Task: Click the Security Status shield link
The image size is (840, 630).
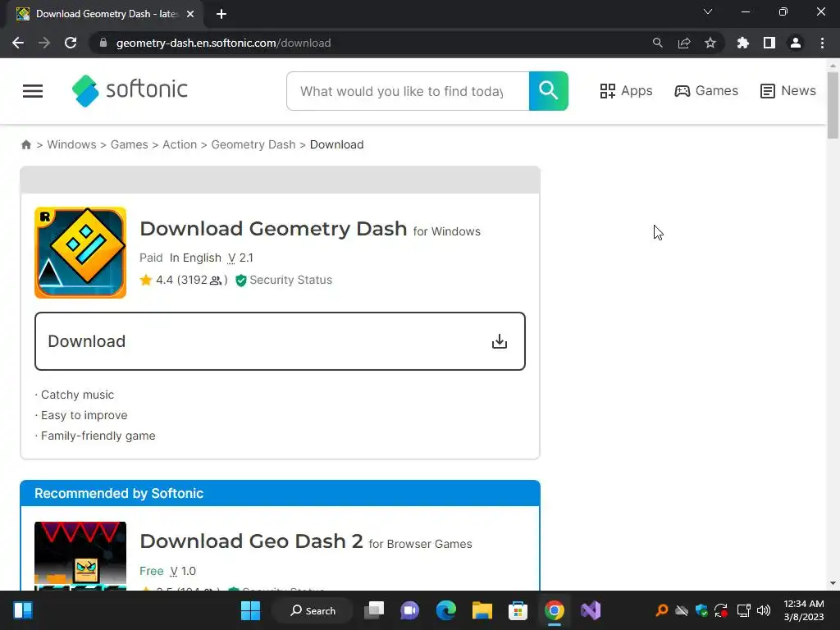Action: click(x=284, y=281)
